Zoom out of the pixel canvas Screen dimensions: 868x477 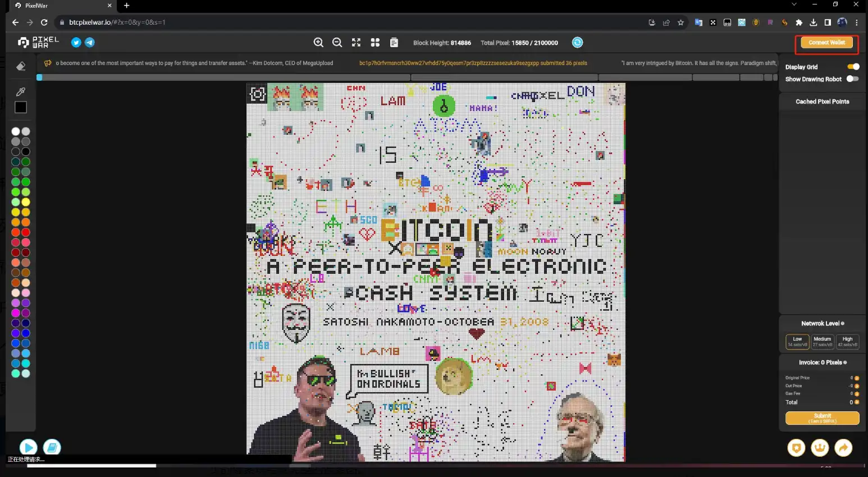tap(337, 43)
